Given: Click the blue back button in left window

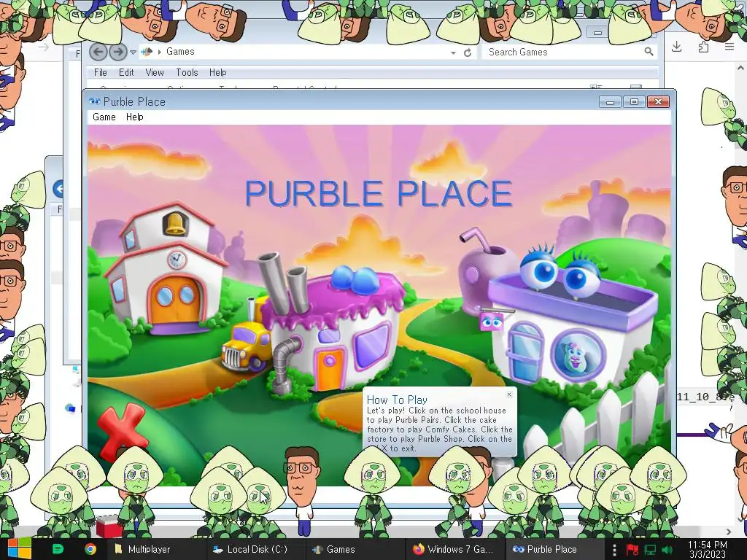Looking at the screenshot, I should (58, 189).
